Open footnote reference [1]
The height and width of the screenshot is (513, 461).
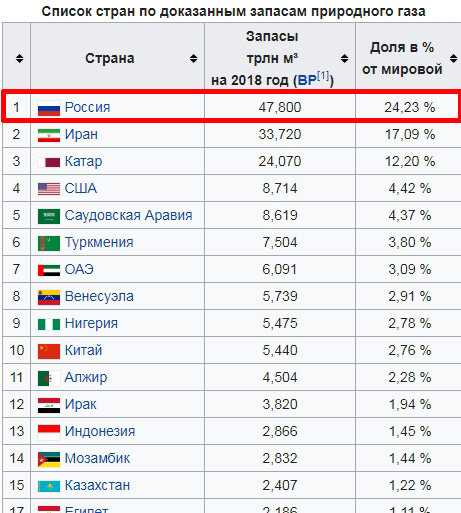coord(323,76)
